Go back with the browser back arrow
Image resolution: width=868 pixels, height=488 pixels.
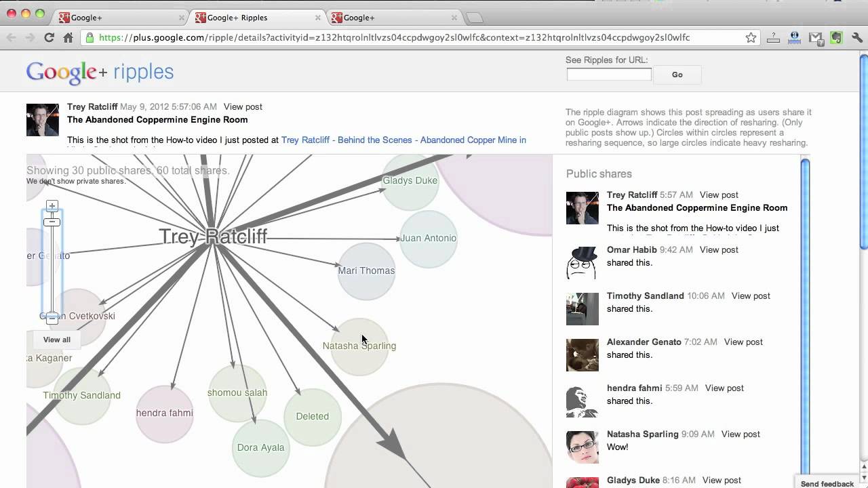pyautogui.click(x=12, y=38)
